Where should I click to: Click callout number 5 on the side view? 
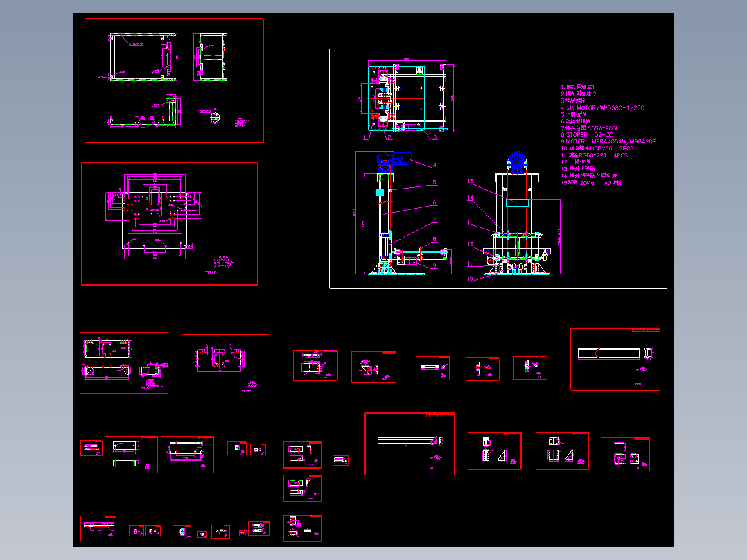point(434,182)
